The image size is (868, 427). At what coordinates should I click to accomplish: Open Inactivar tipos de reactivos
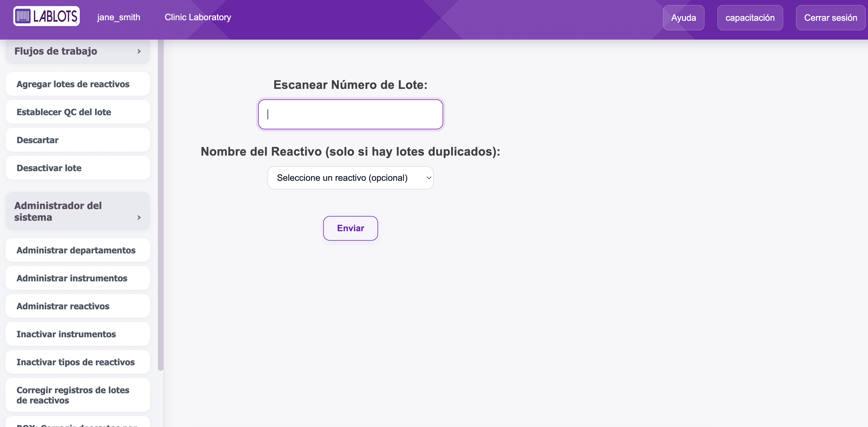click(x=78, y=362)
